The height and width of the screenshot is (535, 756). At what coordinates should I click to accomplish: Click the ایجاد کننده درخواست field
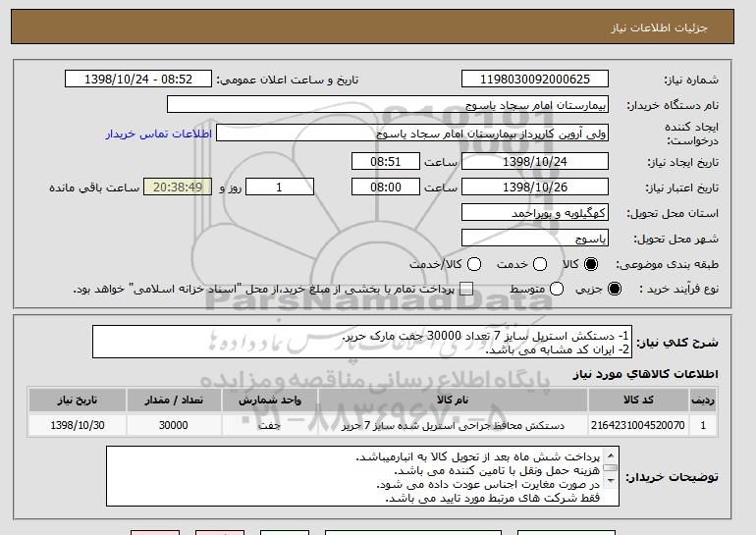412,134
